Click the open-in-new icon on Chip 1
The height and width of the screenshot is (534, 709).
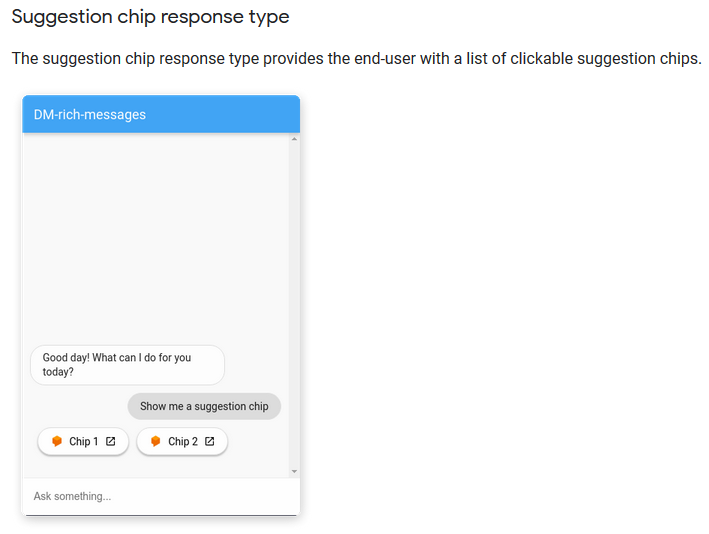tap(111, 441)
